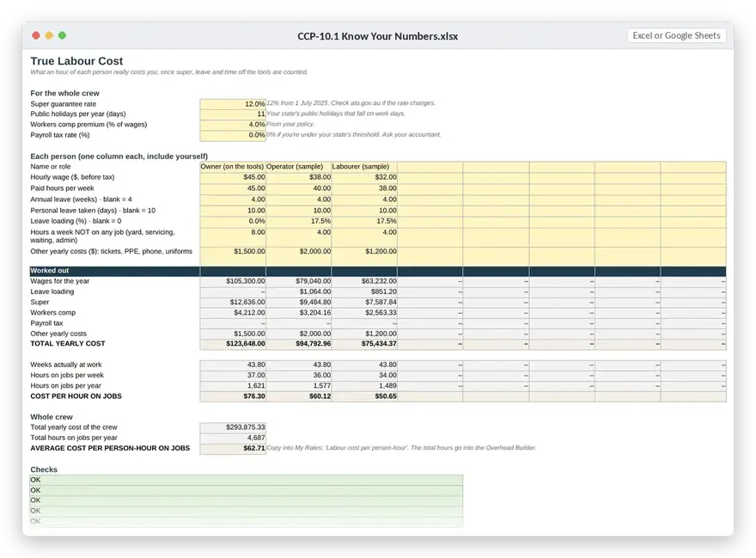Click Operator's 36.00 hours on jobs cell

298,375
